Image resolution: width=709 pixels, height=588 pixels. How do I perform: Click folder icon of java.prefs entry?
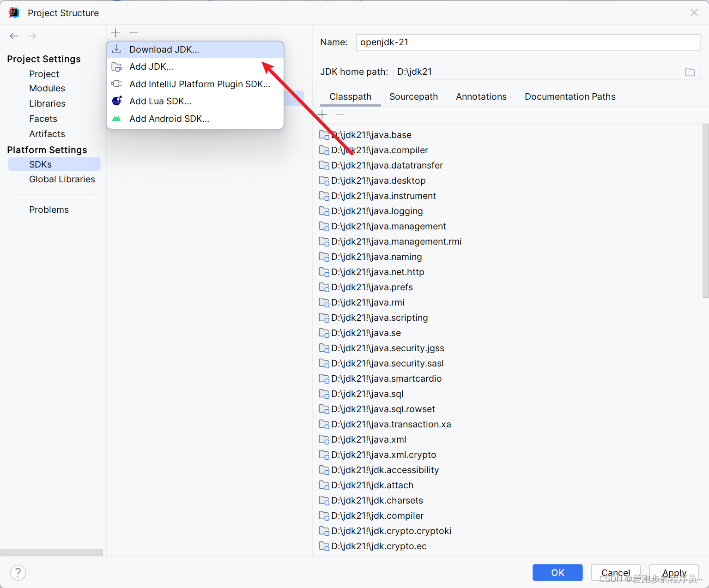(324, 288)
